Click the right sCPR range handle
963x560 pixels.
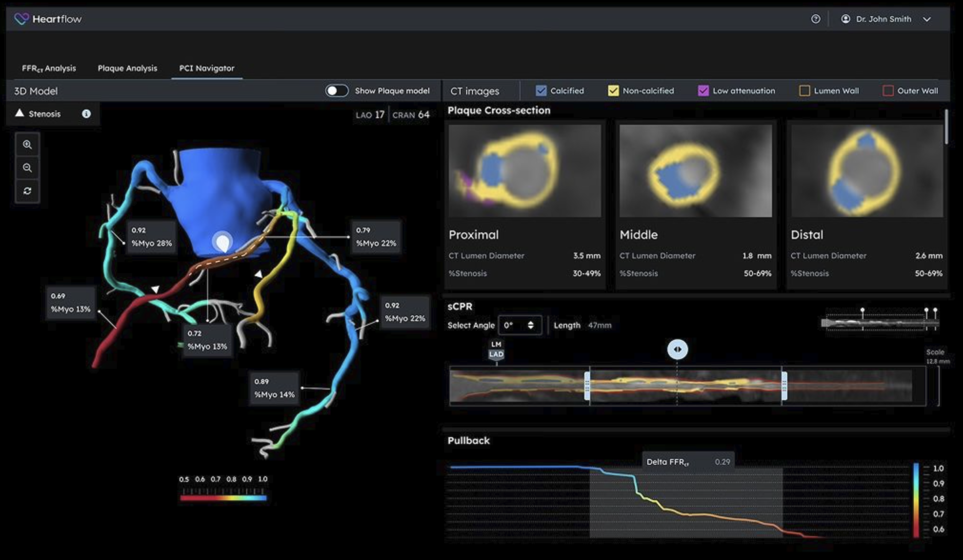pos(784,386)
